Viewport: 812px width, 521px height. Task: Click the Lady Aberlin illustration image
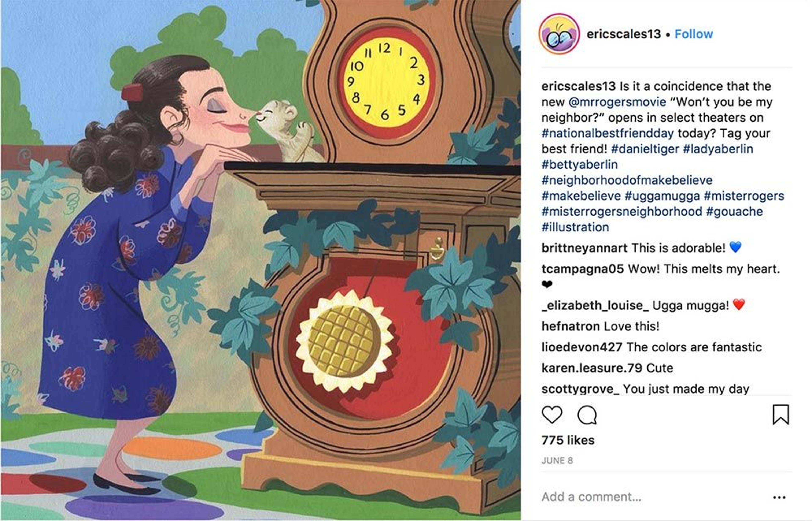pos(261,260)
